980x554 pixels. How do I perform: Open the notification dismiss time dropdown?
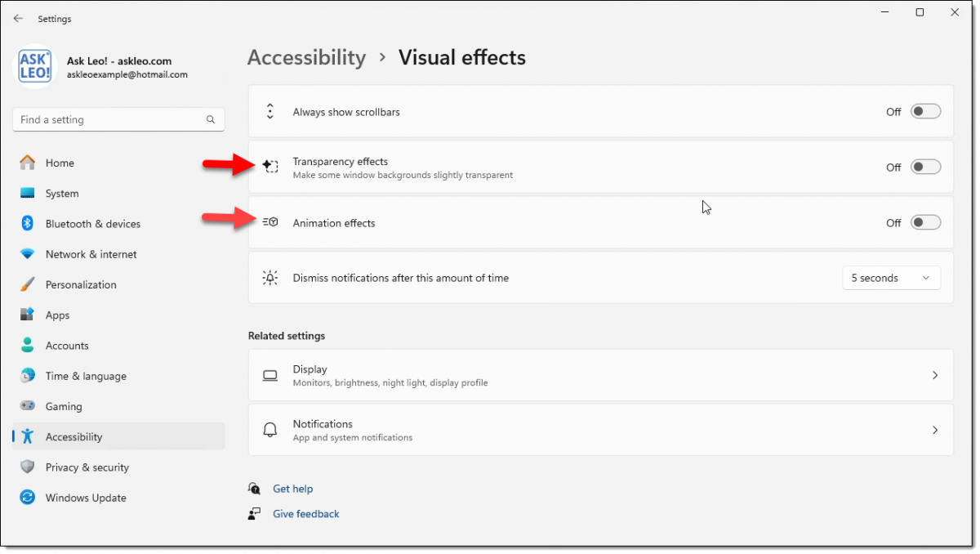pyautogui.click(x=891, y=278)
